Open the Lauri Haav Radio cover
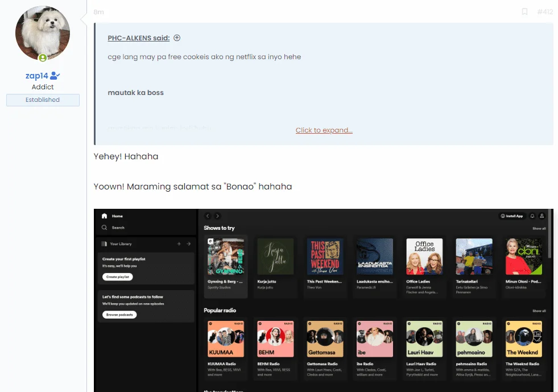 [x=424, y=339]
